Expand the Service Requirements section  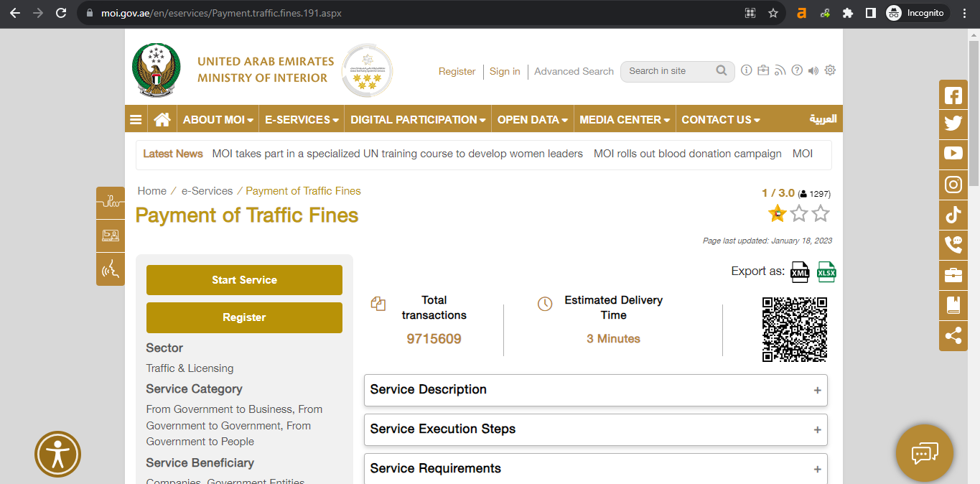tap(595, 469)
